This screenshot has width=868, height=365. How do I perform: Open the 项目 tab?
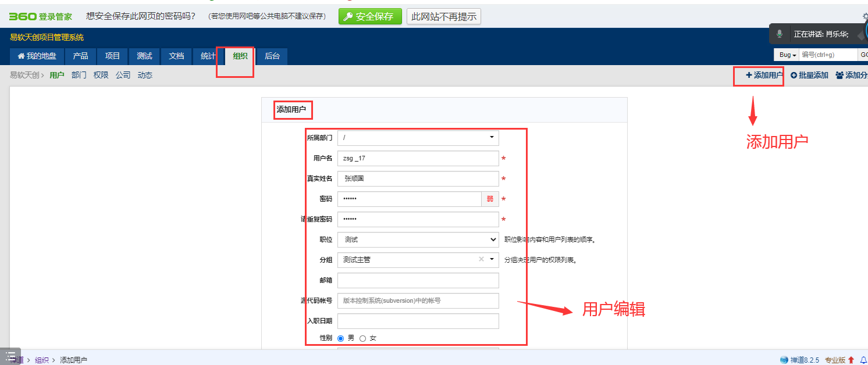click(112, 56)
